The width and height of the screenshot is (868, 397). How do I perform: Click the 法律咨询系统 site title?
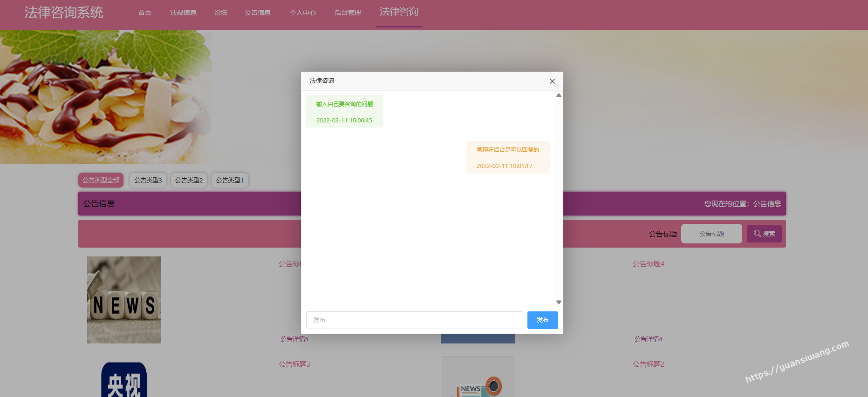coord(64,13)
